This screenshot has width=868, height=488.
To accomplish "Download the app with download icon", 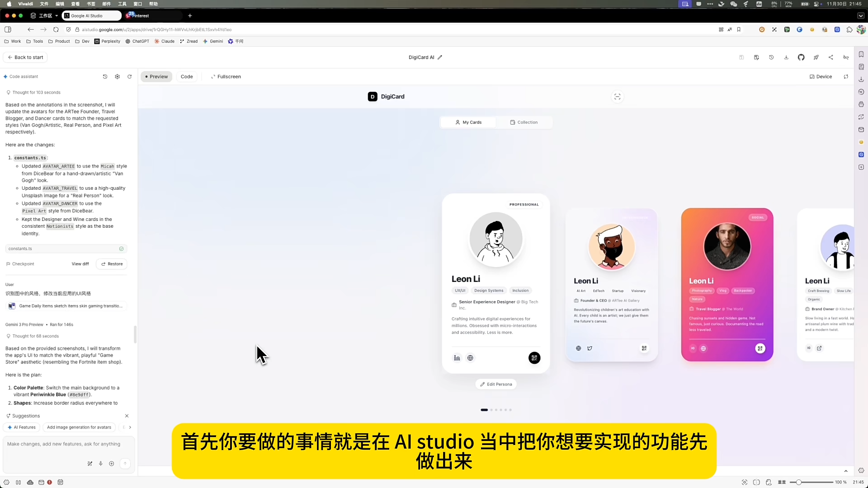I will (786, 57).
